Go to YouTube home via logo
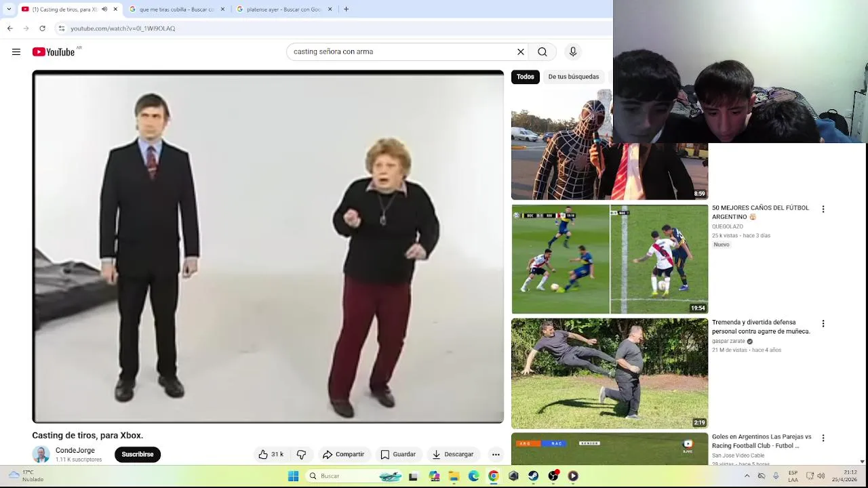This screenshot has height=488, width=868. 54,52
